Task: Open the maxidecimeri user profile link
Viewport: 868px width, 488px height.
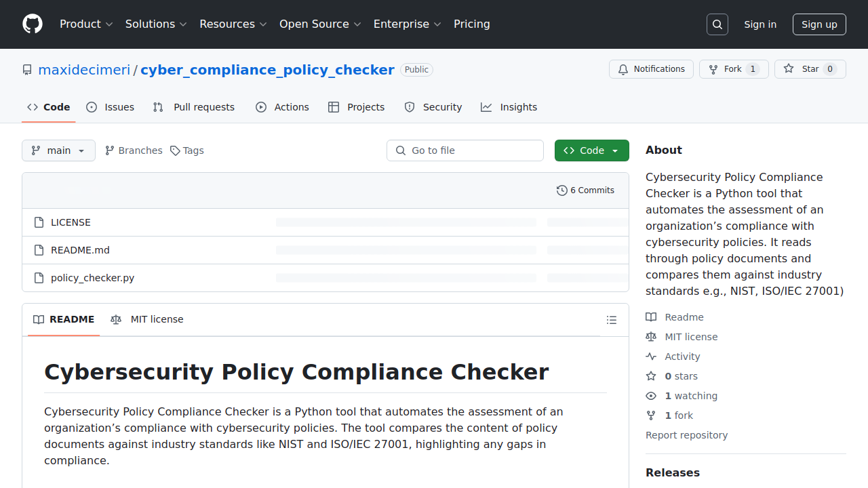Action: (x=84, y=70)
